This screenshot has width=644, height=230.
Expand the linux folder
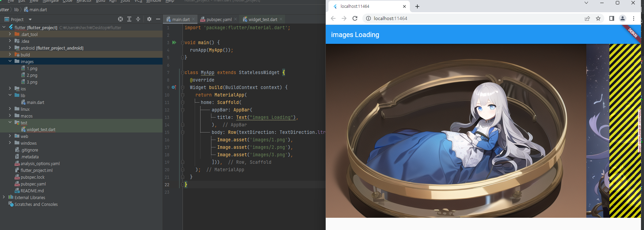click(10, 109)
